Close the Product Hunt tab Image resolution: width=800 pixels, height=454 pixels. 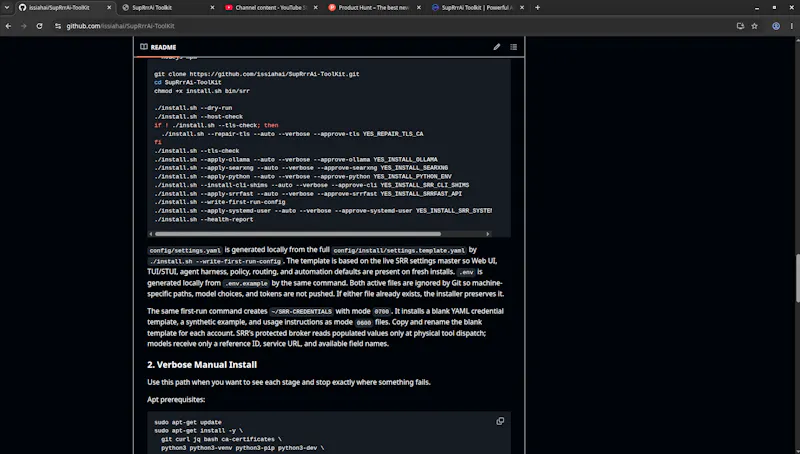(419, 8)
